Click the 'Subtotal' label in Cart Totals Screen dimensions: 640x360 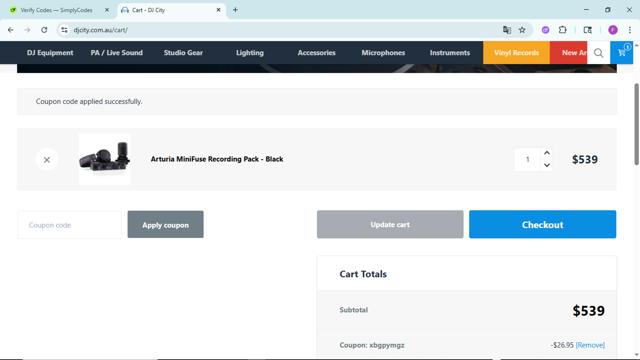353,310
